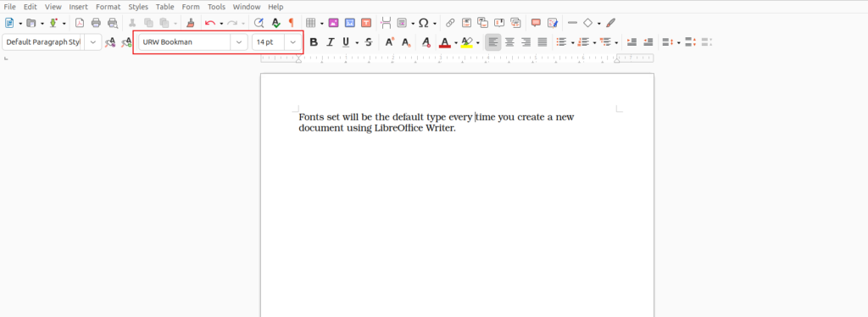The image size is (868, 317).
Task: Toggle Italic formatting
Action: pos(331,42)
